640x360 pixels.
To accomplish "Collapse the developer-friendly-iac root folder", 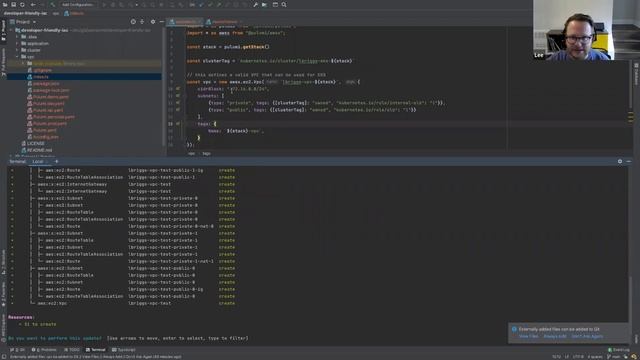I will point(11,30).
